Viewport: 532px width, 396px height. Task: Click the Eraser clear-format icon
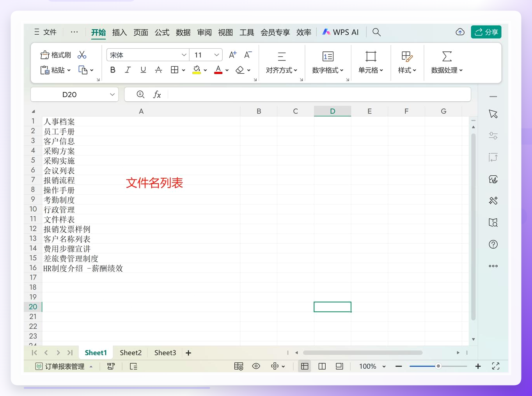(240, 70)
